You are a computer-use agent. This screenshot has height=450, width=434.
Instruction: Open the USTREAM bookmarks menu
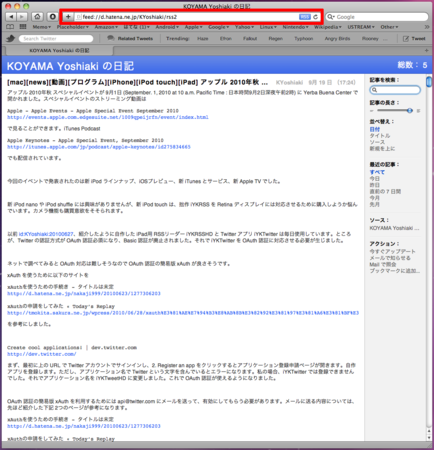[x=361, y=27]
